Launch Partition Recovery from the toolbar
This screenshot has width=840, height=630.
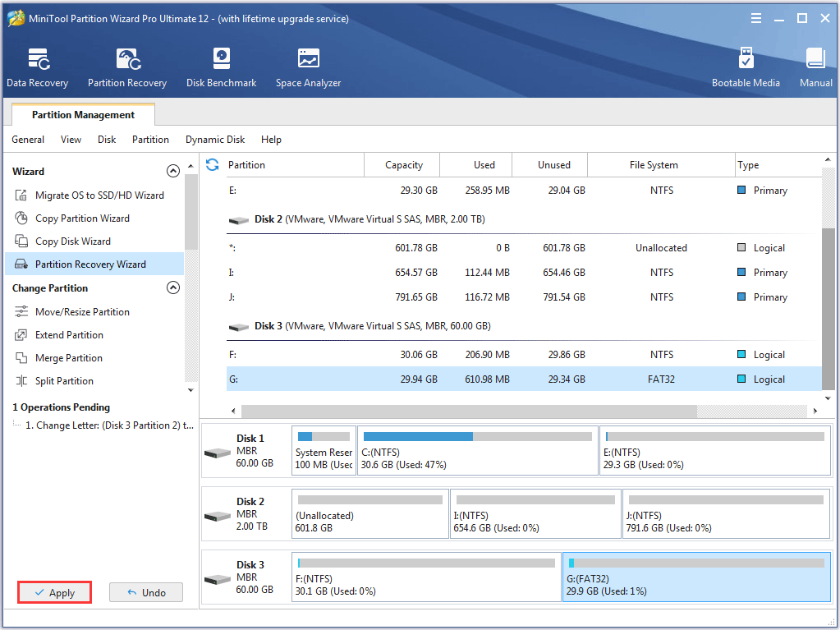127,67
